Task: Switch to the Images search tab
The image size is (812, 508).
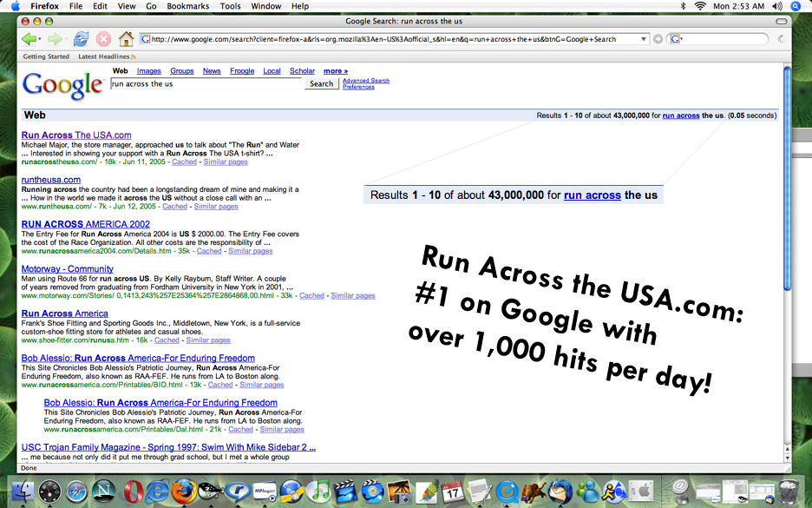Action: point(148,71)
